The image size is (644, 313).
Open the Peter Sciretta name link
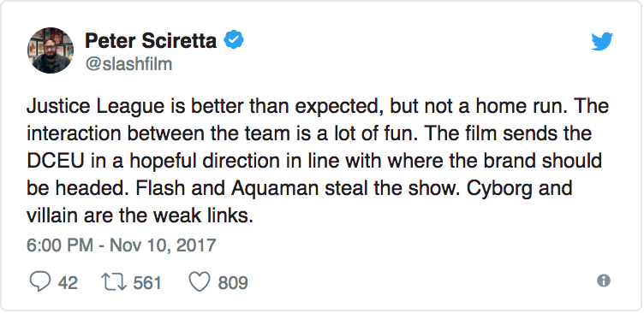[151, 40]
